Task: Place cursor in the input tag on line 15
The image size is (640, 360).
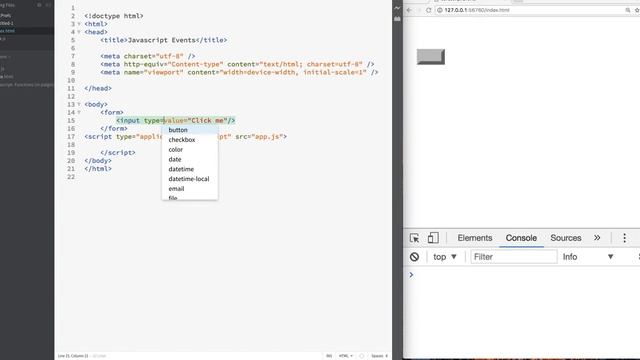Action: click(x=176, y=120)
